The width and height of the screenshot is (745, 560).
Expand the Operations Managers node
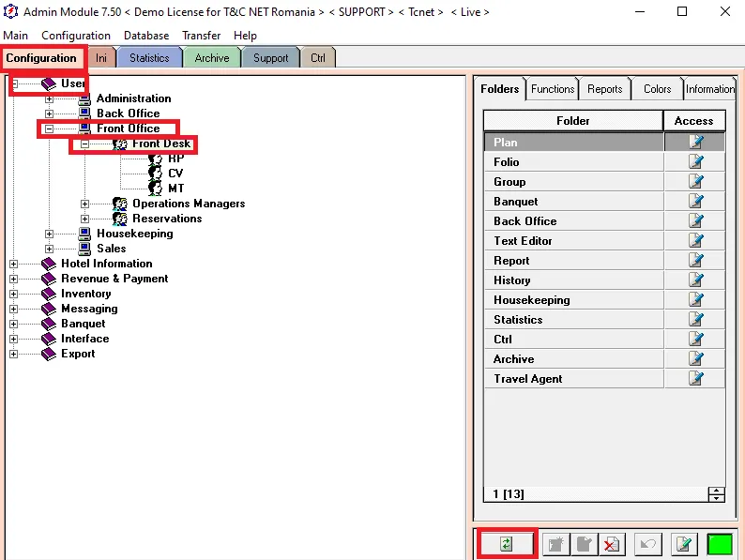click(x=84, y=204)
